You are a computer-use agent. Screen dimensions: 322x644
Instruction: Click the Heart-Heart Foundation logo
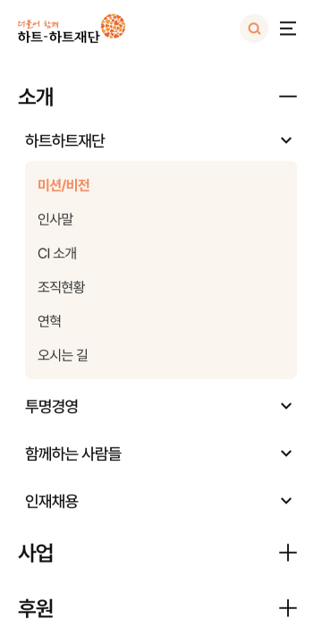(72, 29)
